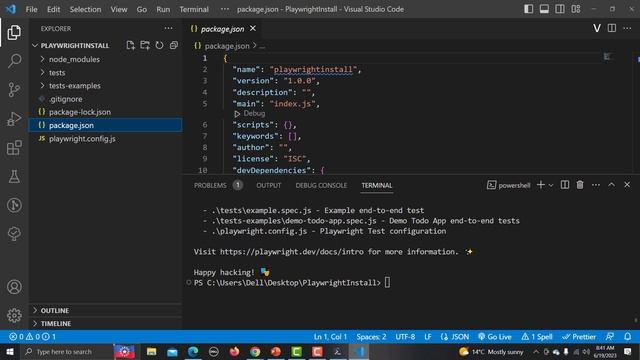Screen dimensions: 640x360
Task: Open the Search view in activity bar
Action: tap(14, 61)
